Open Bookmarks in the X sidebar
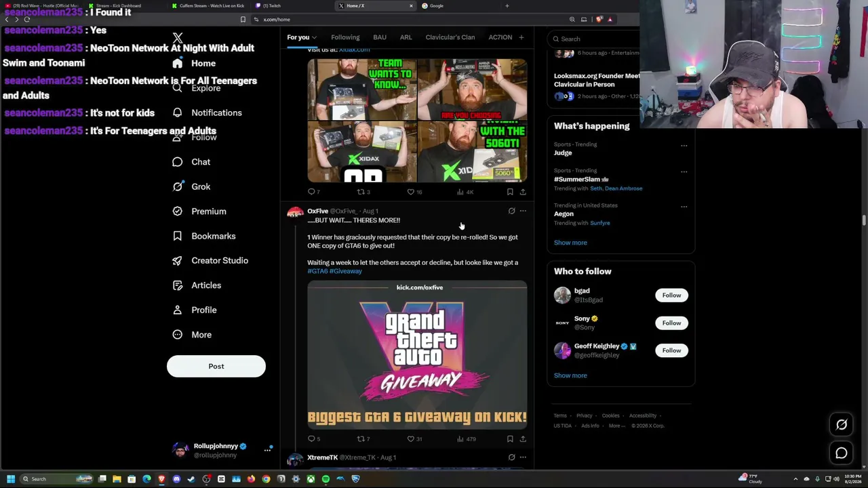This screenshot has height=488, width=868. point(204,236)
